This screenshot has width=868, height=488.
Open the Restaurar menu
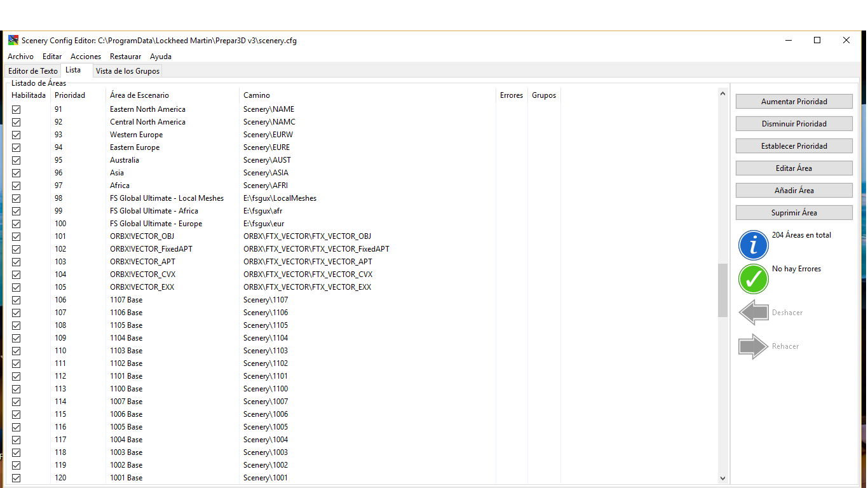[125, 57]
